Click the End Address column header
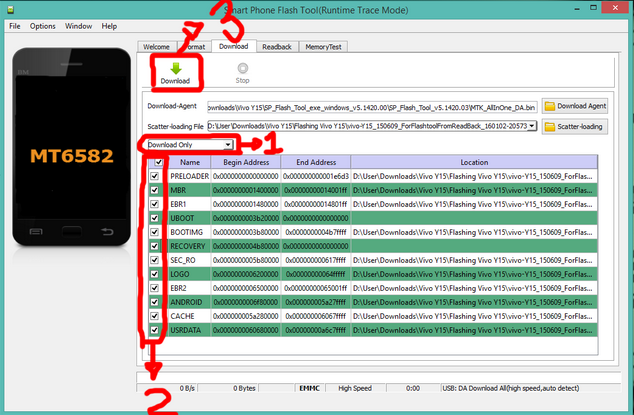Image resolution: width=634 pixels, height=415 pixels. point(316,162)
